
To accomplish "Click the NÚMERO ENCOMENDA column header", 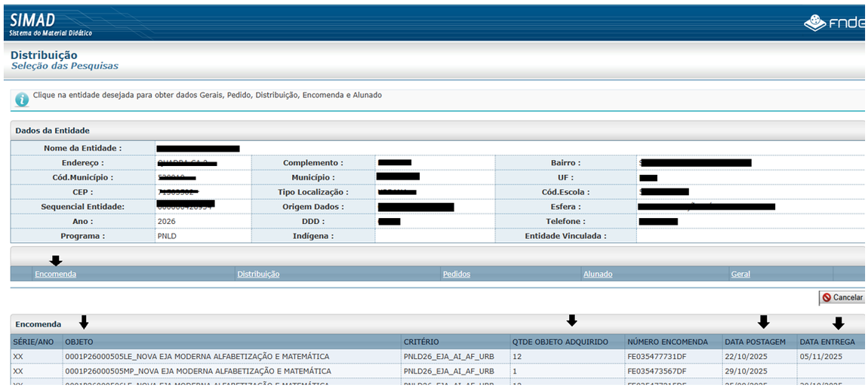I will point(667,342).
